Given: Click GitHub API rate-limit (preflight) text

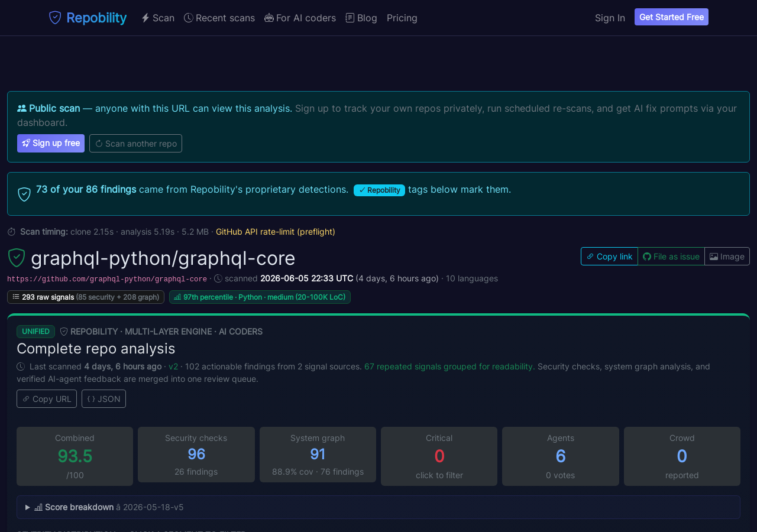Looking at the screenshot, I should (276, 232).
